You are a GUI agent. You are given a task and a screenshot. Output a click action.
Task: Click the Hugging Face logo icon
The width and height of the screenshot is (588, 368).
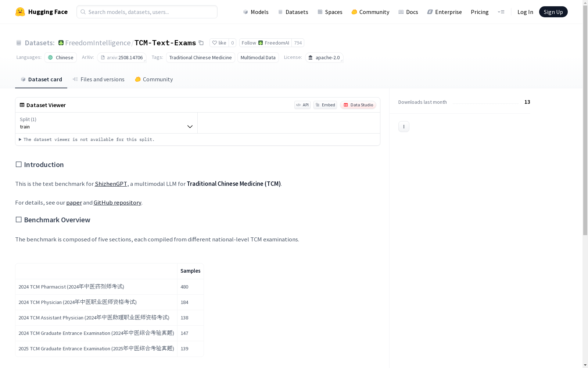click(20, 12)
